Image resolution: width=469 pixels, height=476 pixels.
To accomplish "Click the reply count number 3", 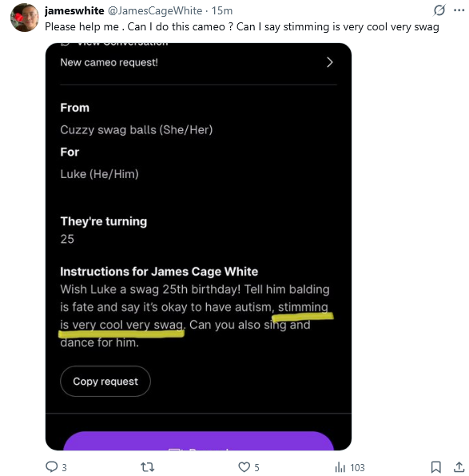I will [65, 467].
